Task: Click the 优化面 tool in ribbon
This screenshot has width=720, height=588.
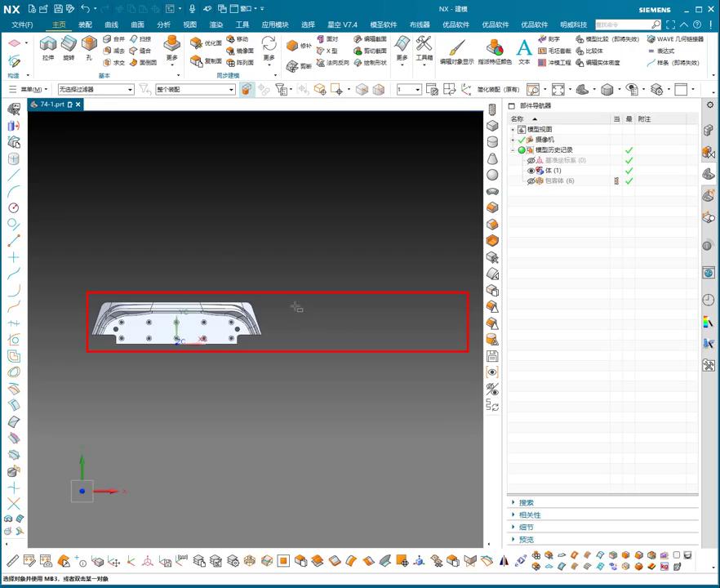Action: click(207, 43)
